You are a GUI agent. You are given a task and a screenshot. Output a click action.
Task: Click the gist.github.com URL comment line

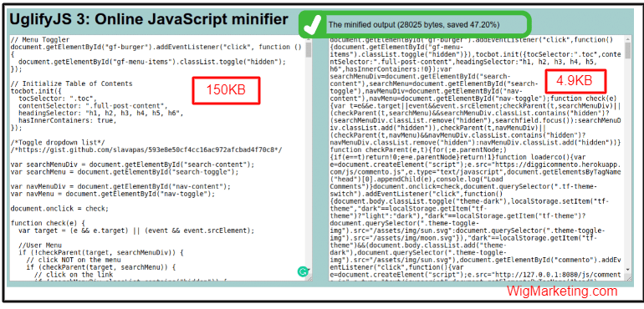(146, 149)
